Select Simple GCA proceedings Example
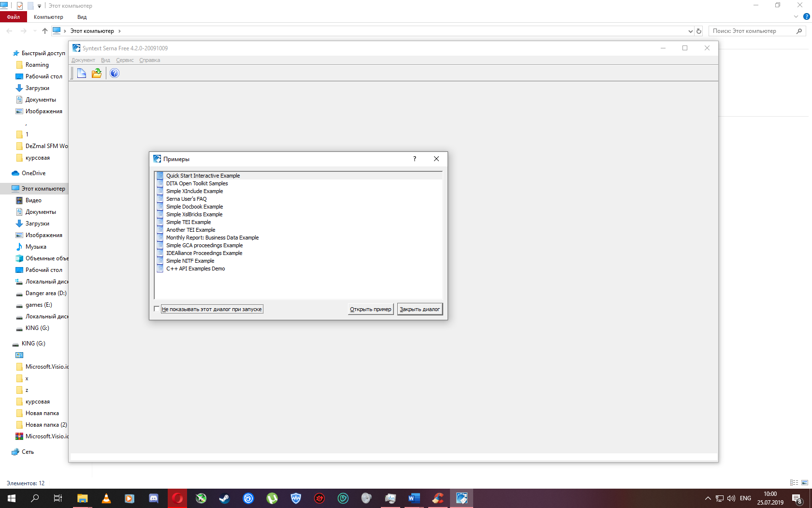Image resolution: width=812 pixels, height=508 pixels. click(298, 245)
